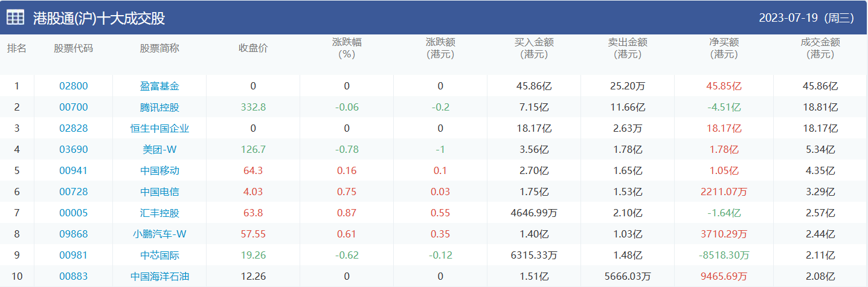Open 中国海洋石油 stock link

coord(159,277)
